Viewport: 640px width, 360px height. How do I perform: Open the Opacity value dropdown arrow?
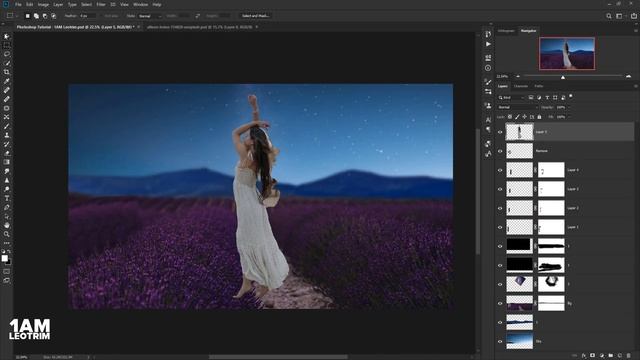coord(569,107)
